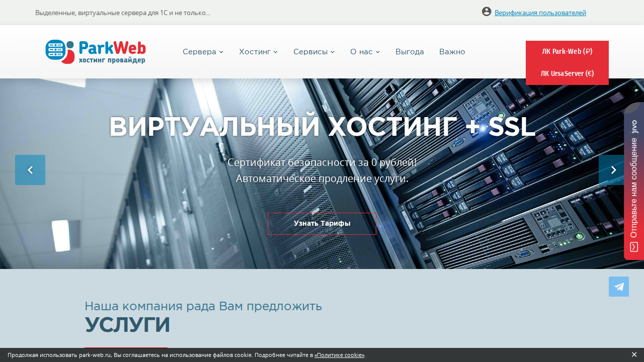This screenshot has height=362, width=644.
Task: Open the Политике cookie link
Action: (x=339, y=355)
